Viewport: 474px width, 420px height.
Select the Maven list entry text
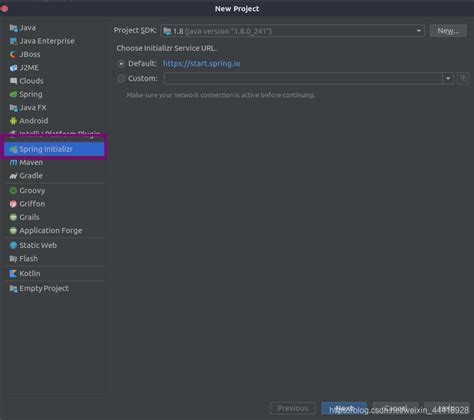tap(31, 162)
